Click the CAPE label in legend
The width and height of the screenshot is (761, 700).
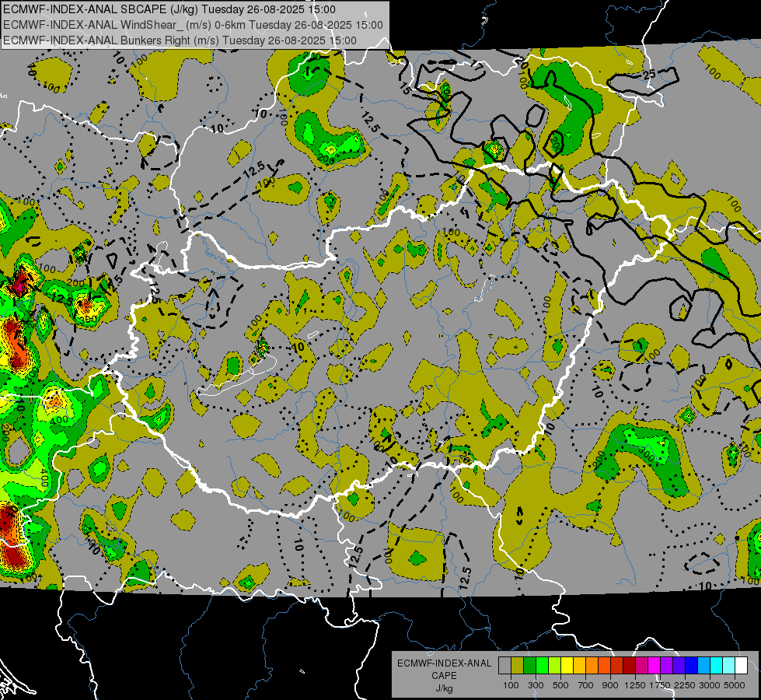(x=444, y=675)
